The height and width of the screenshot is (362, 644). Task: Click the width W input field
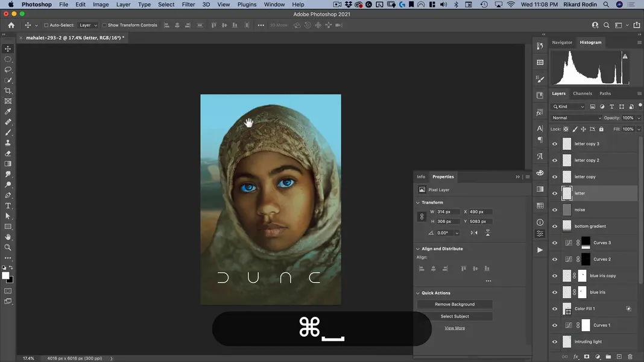pyautogui.click(x=448, y=212)
